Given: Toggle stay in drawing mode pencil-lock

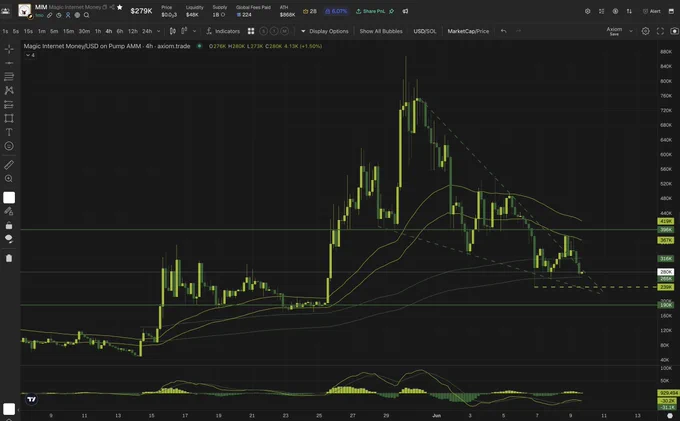Looking at the screenshot, I should click(9, 212).
